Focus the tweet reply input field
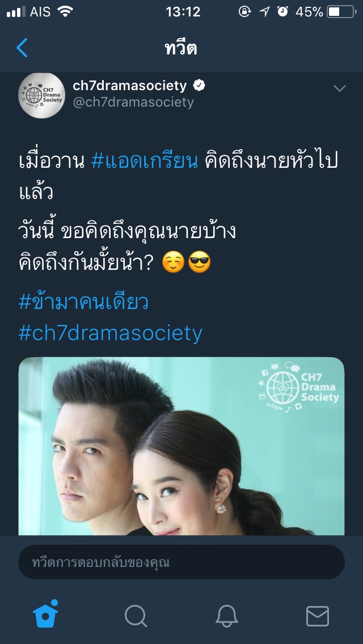This screenshot has width=363, height=644. [181, 562]
